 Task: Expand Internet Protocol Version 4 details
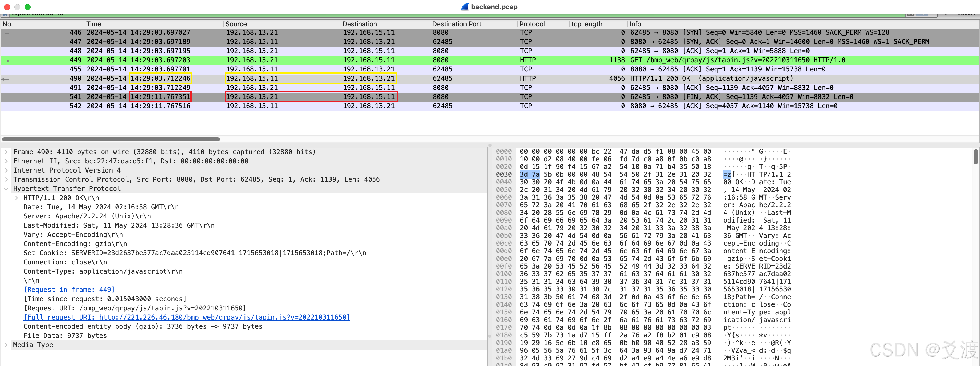click(x=6, y=170)
